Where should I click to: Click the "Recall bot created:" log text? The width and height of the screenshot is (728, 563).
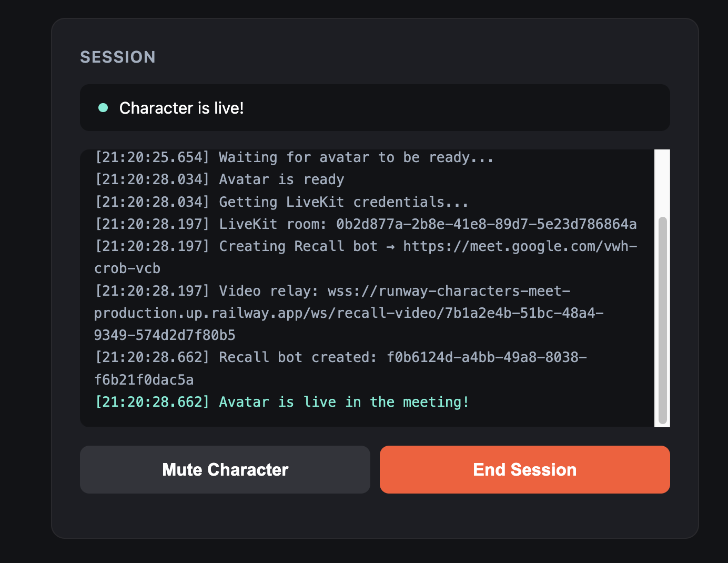click(x=298, y=357)
